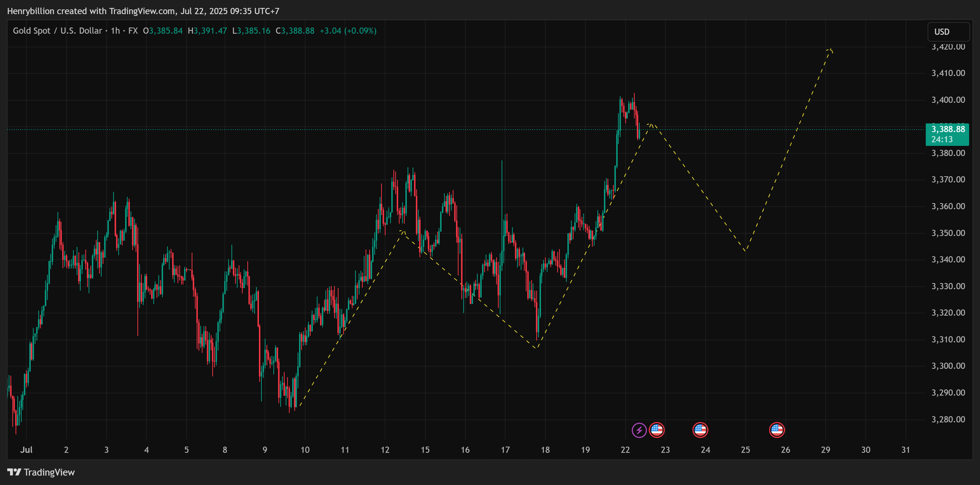Screen dimensions: 980x485
Task: Click the 3,330.00 price axis label
Action: (948, 286)
